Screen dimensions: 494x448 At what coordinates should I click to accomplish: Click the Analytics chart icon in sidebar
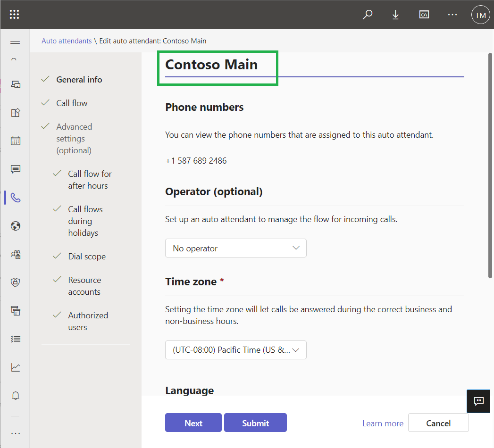tap(16, 367)
